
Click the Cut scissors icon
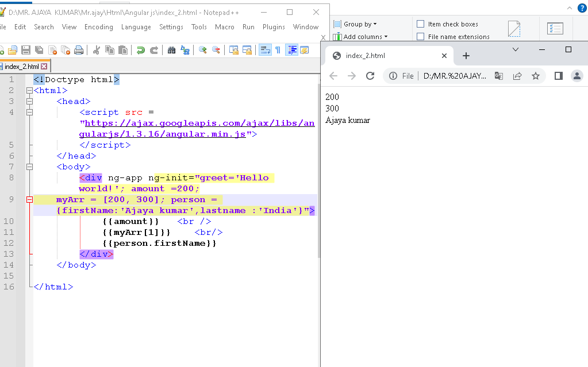click(x=97, y=50)
